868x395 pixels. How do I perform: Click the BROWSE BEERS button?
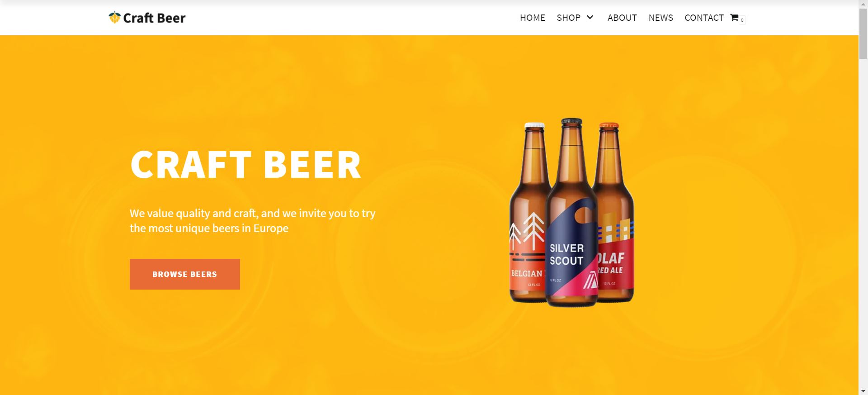coord(185,274)
